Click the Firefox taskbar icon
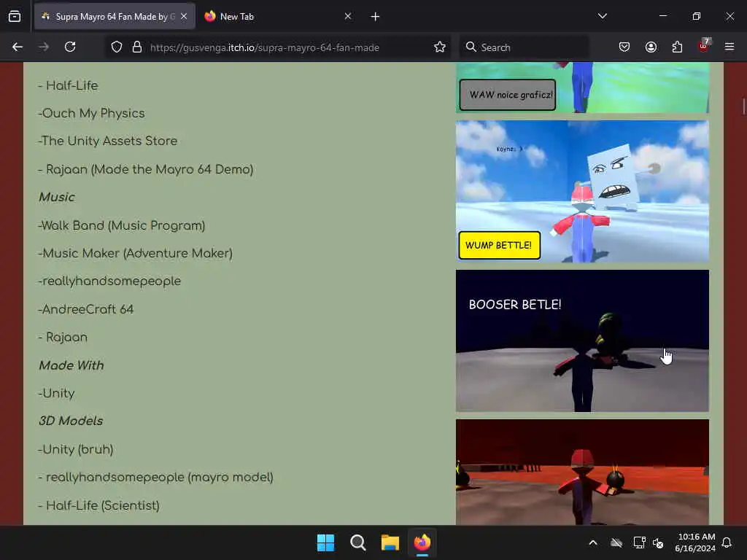 pos(422,542)
